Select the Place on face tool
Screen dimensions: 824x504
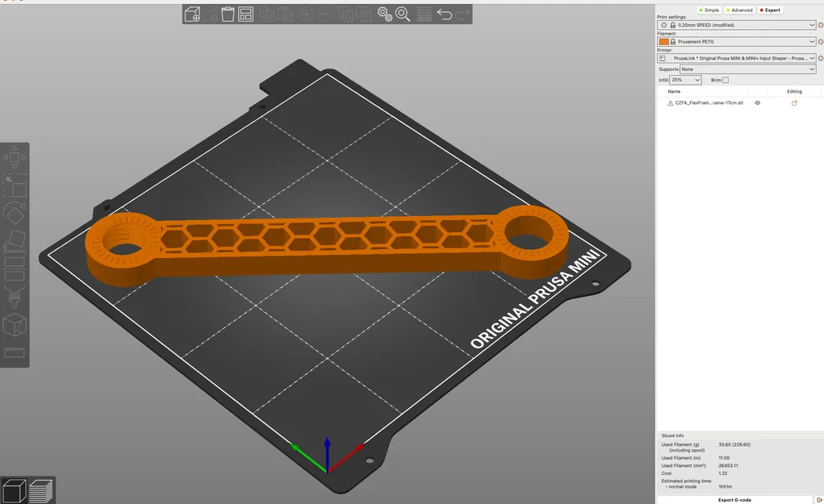pyautogui.click(x=15, y=240)
